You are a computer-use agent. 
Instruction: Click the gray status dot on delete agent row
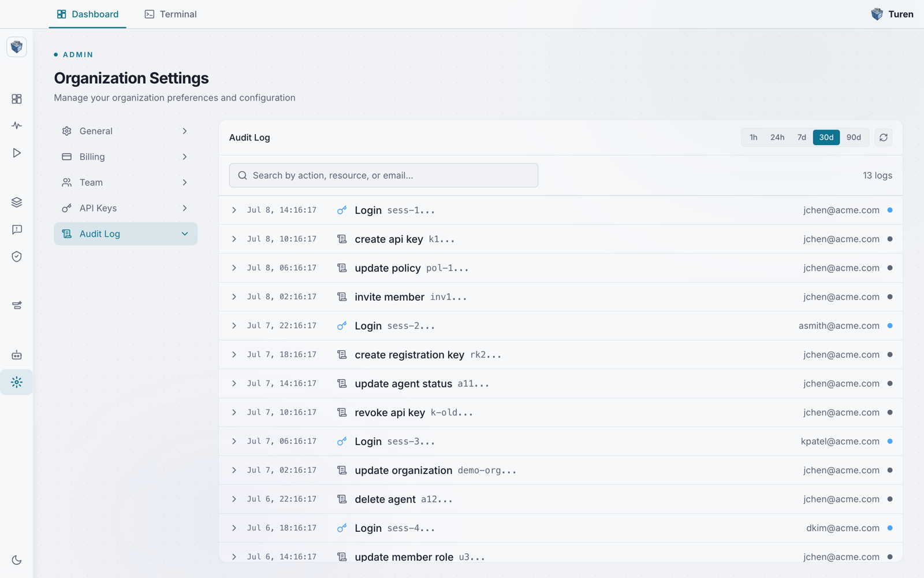(x=890, y=499)
